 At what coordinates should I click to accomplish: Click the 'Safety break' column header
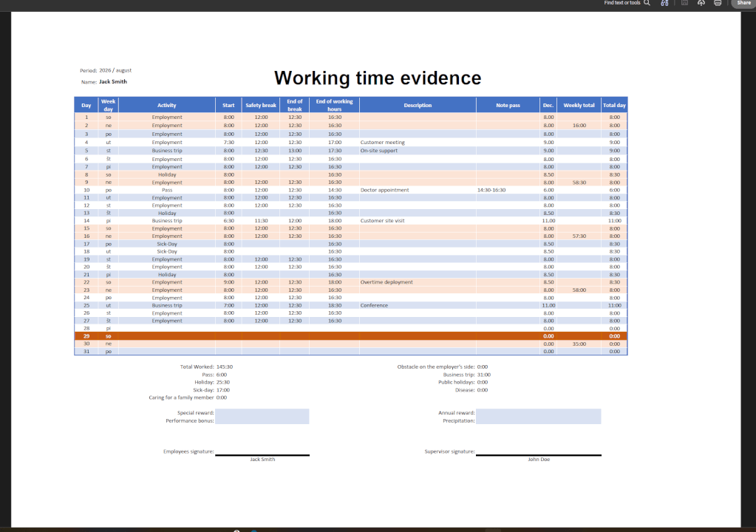pyautogui.click(x=261, y=105)
